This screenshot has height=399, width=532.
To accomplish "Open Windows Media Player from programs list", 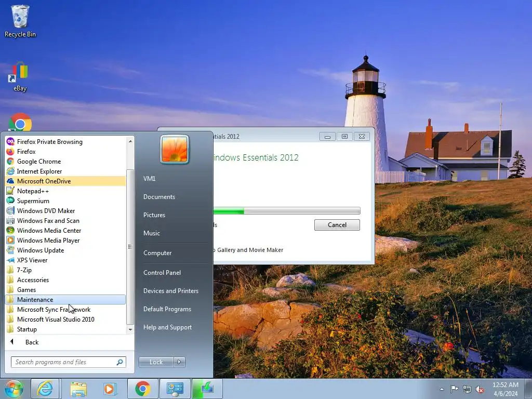I will [65, 240].
